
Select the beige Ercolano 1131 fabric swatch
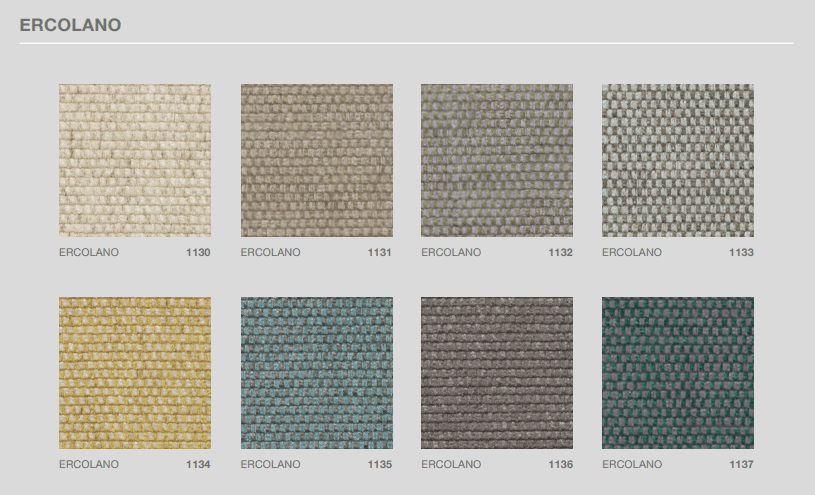[x=317, y=161]
